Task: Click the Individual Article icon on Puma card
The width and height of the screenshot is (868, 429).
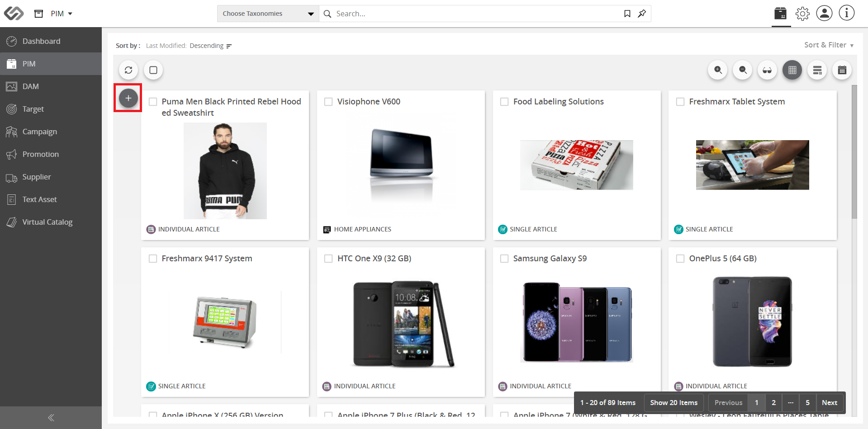Action: point(151,229)
